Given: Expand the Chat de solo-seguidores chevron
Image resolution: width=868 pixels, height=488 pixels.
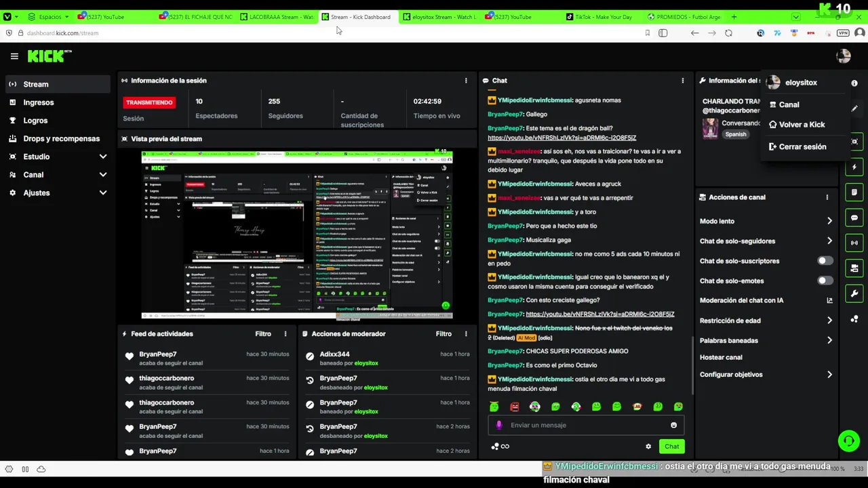Looking at the screenshot, I should (829, 241).
